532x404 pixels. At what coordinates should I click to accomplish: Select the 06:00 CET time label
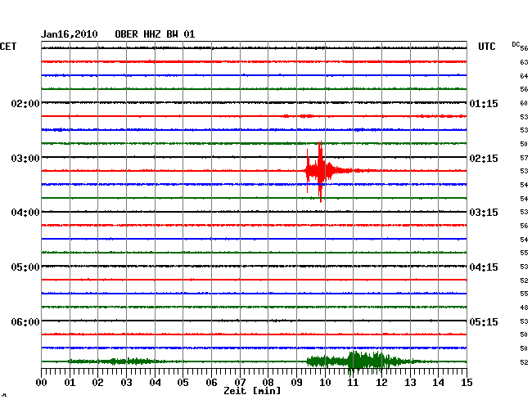(25, 321)
